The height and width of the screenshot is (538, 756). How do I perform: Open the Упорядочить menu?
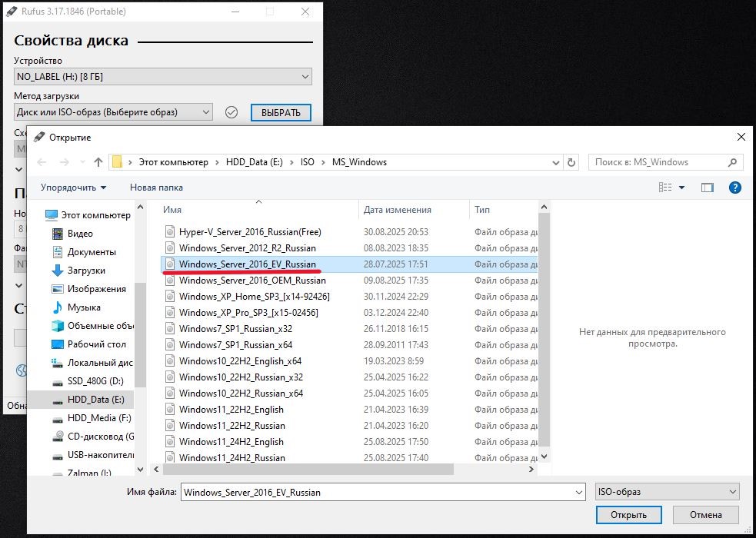pyautogui.click(x=73, y=188)
